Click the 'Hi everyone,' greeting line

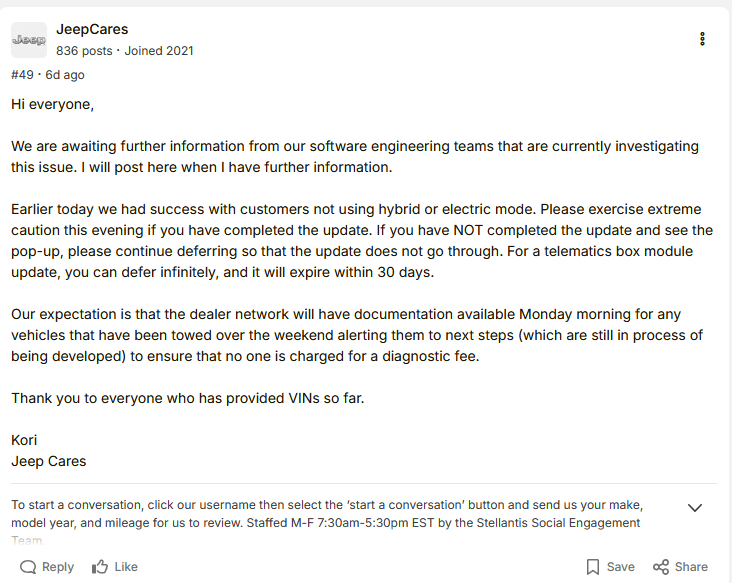(53, 104)
